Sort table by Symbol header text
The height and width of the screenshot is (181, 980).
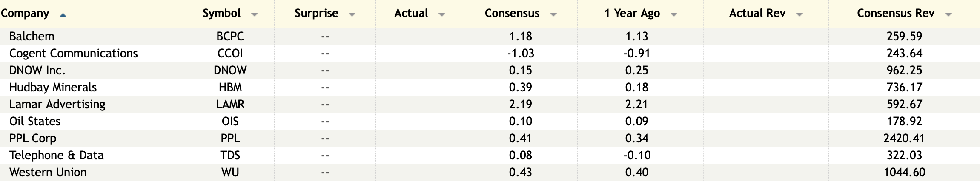(221, 14)
